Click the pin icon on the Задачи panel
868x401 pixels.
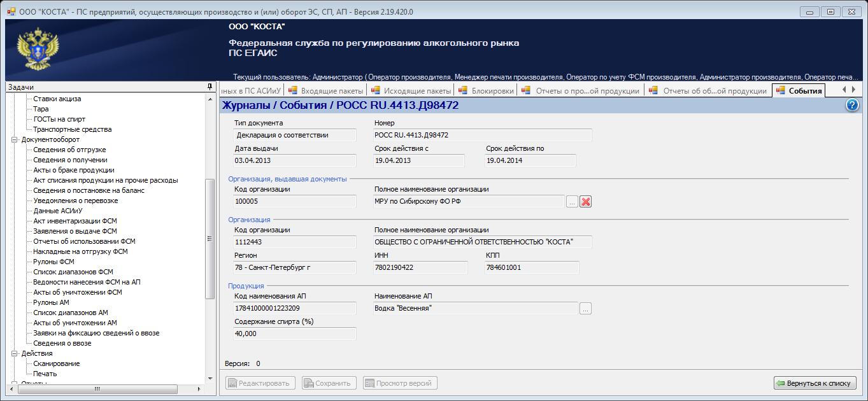point(210,87)
